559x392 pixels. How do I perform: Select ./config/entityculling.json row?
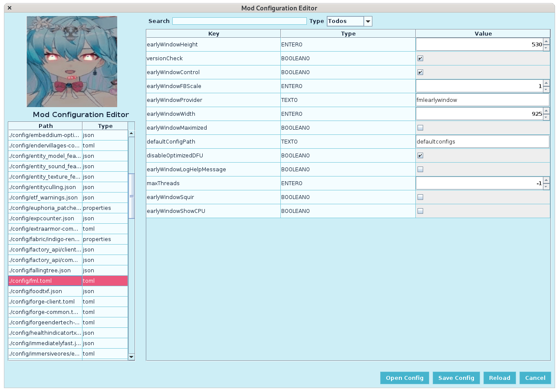click(x=68, y=187)
